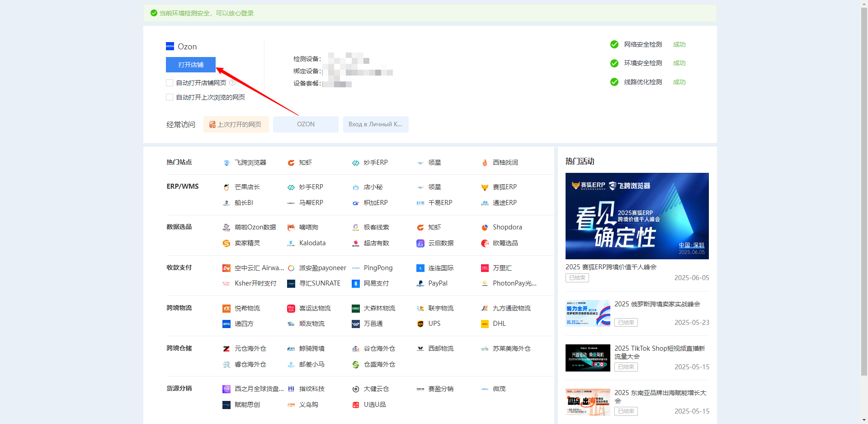This screenshot has width=868, height=424.
Task: Enable 自动打开店铺网页 checkbox
Action: coord(170,83)
